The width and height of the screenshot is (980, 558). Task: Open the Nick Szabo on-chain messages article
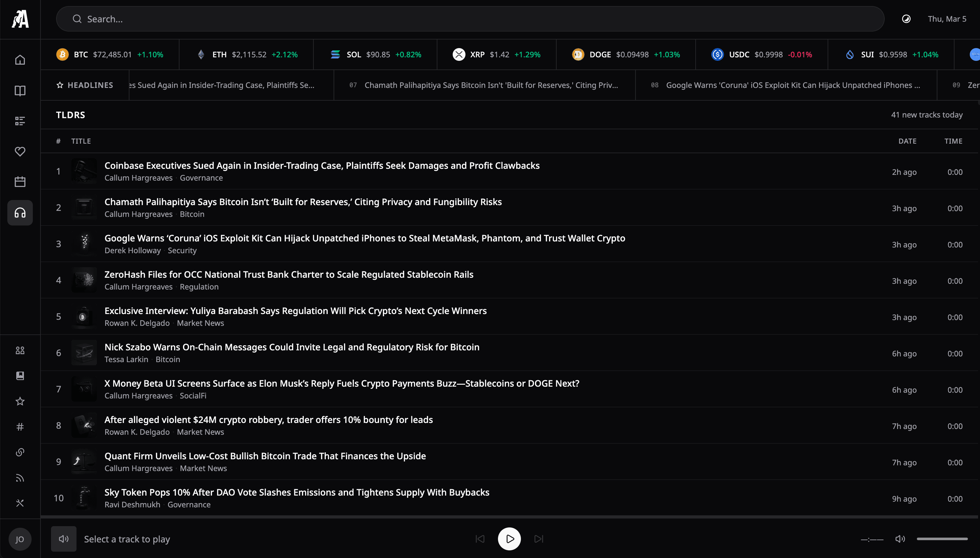tap(291, 347)
